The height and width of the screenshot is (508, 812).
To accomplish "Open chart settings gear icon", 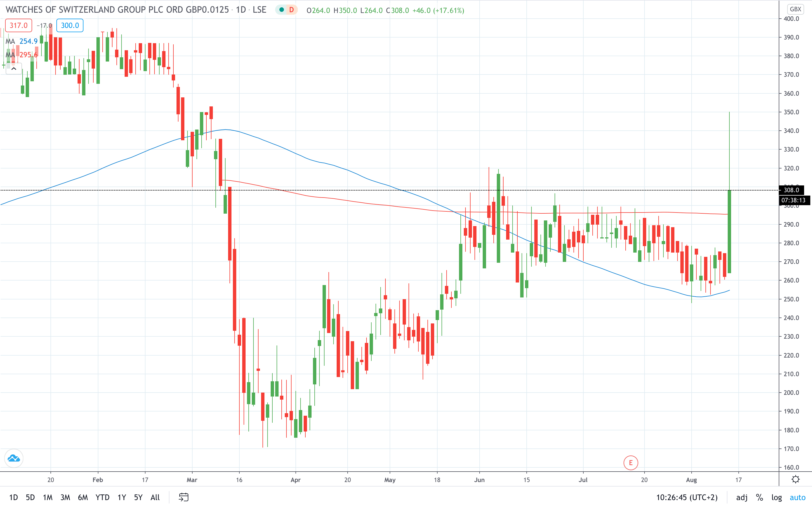I will tap(796, 479).
